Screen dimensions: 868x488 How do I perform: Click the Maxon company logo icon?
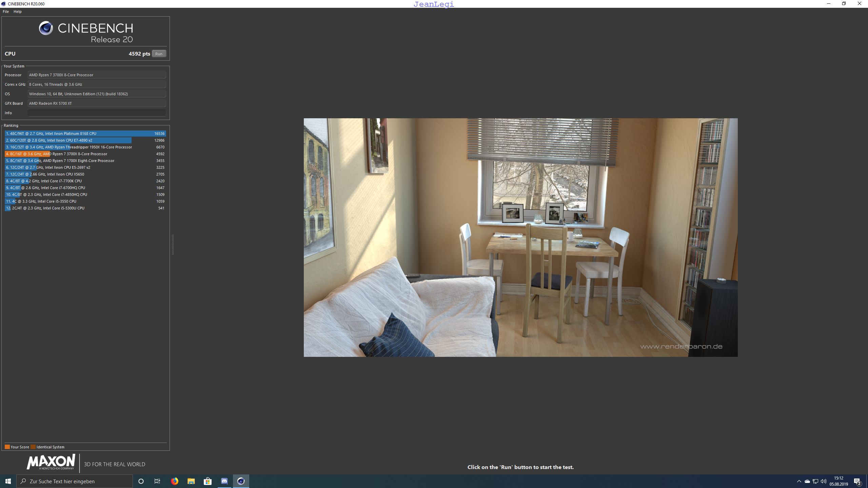tap(51, 464)
